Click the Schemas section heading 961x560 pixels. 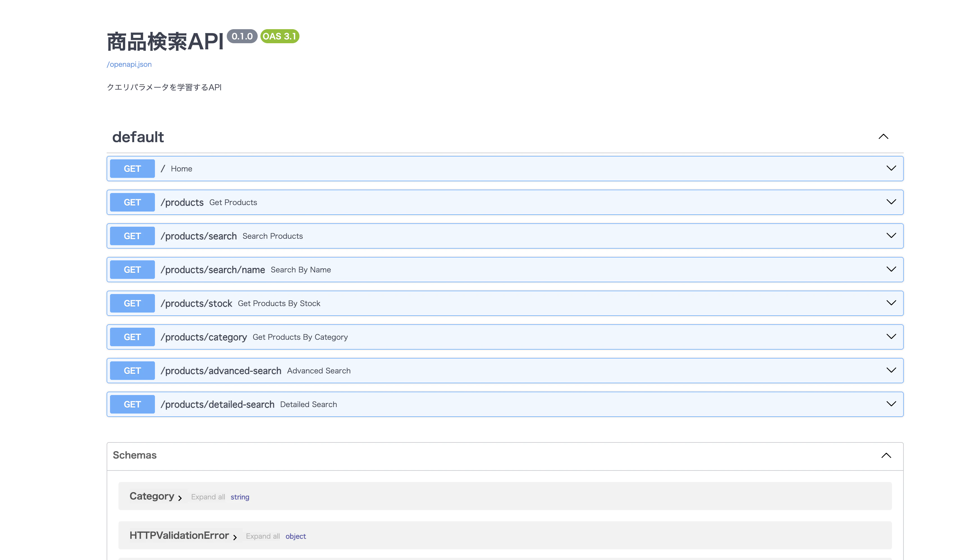(135, 455)
